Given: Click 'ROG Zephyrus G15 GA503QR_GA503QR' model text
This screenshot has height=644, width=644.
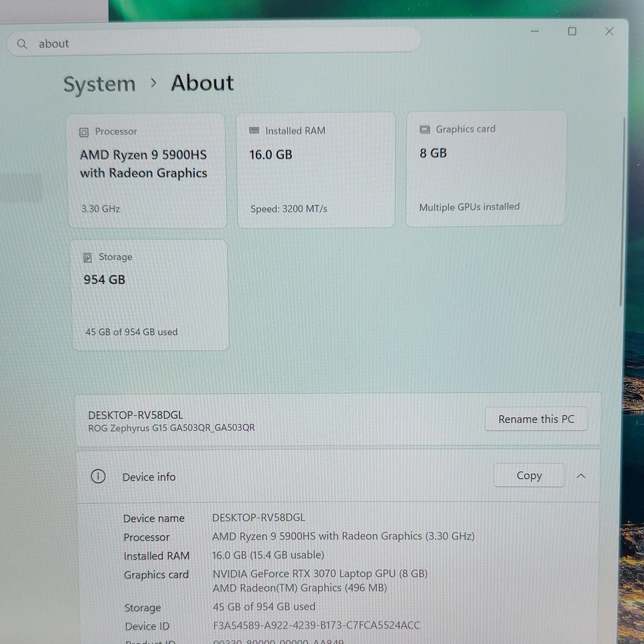Looking at the screenshot, I should (172, 428).
